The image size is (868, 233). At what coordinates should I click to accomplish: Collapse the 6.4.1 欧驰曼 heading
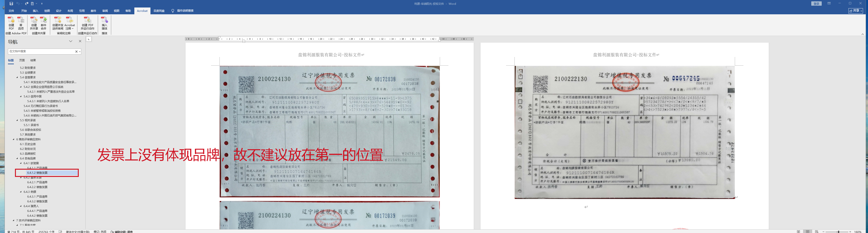coord(21,163)
